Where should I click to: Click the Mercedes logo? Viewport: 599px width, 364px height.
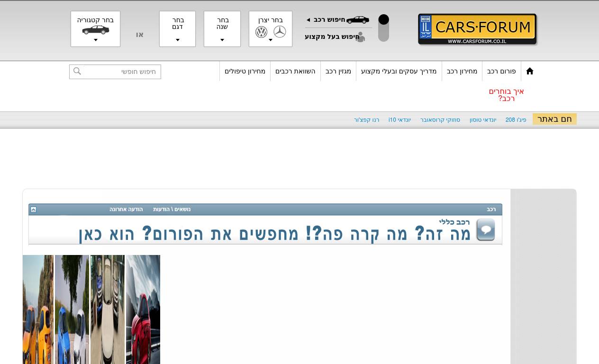coord(280,32)
